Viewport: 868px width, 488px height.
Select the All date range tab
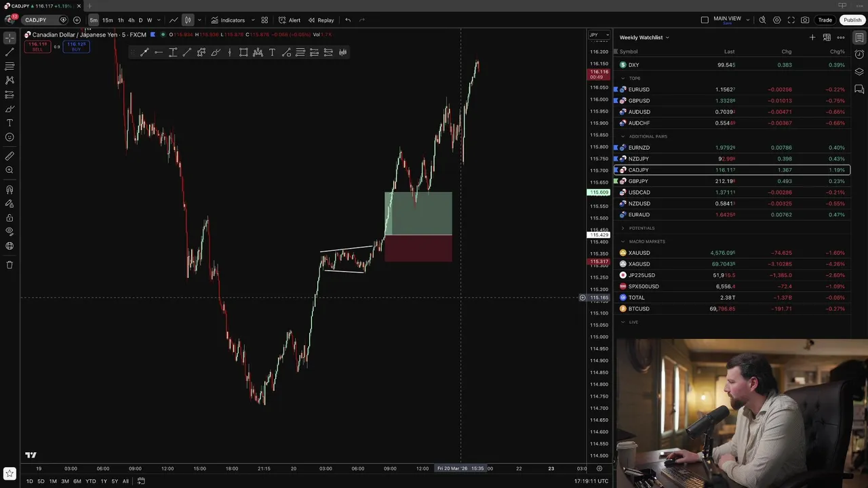pyautogui.click(x=125, y=481)
